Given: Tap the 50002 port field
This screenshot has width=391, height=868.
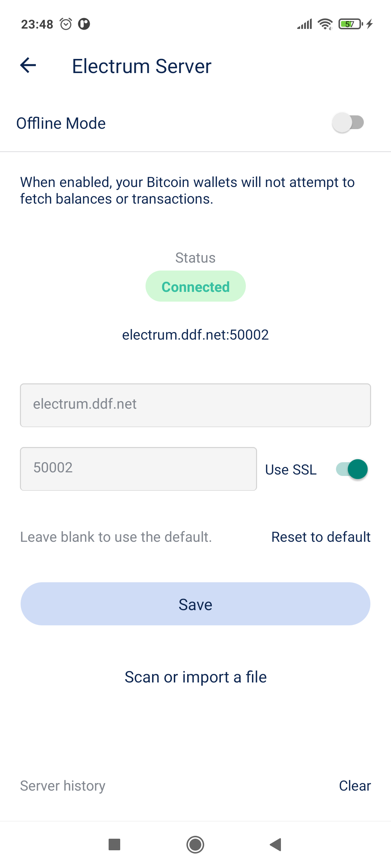Looking at the screenshot, I should pos(138,469).
